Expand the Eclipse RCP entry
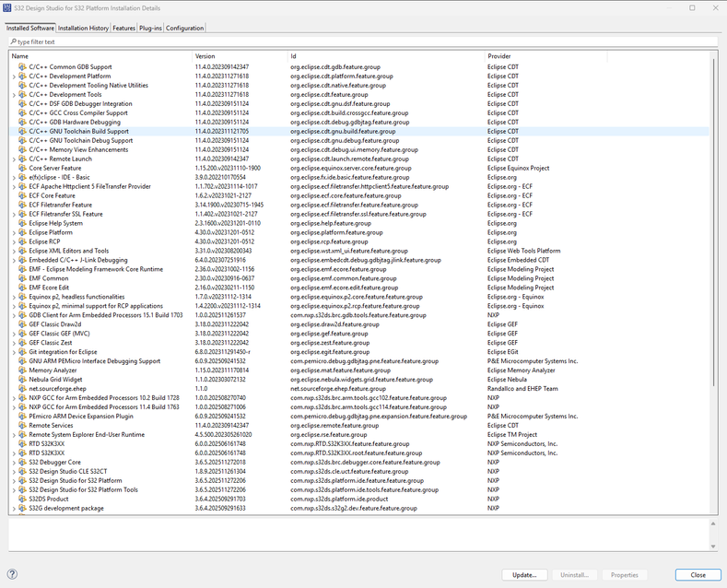 coord(14,242)
